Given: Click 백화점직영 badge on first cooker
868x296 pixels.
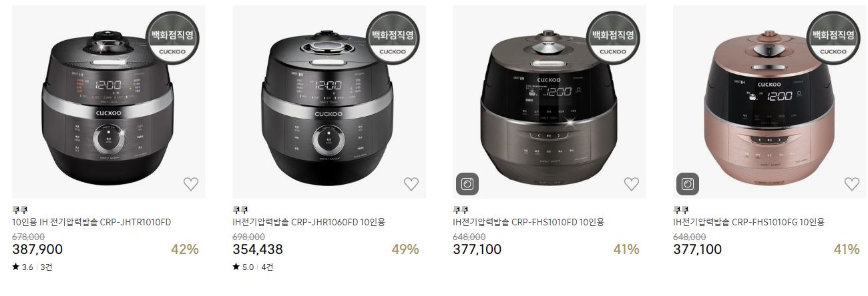Looking at the screenshot, I should pyautogui.click(x=174, y=38).
